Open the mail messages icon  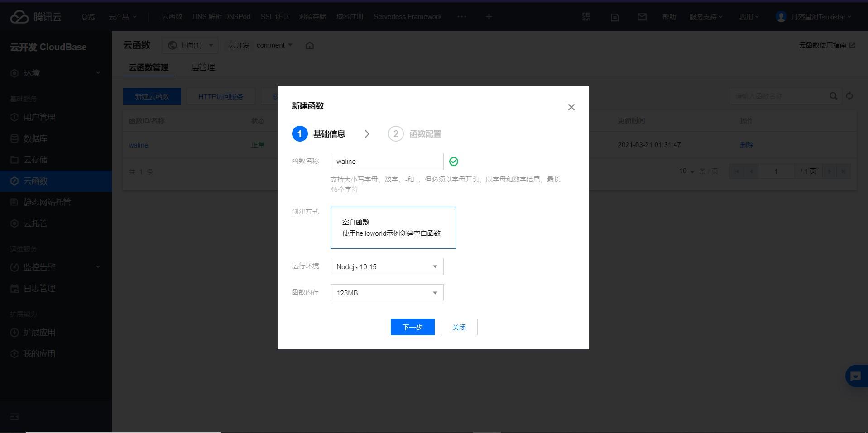coord(642,17)
